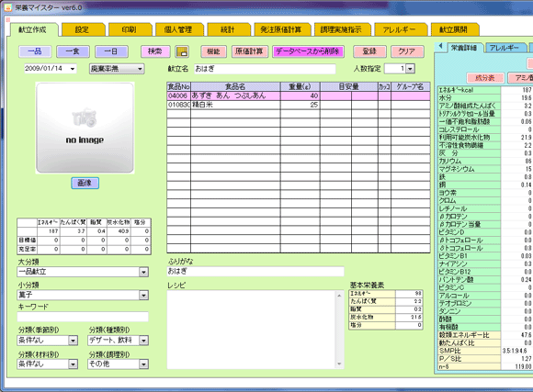This screenshot has height=392, width=533.
Task: Click the app icon in title bar
Action: (7, 7)
